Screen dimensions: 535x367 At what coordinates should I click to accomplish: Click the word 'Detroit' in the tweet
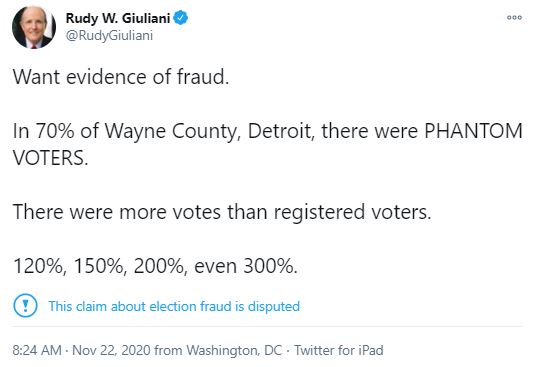tap(280, 131)
